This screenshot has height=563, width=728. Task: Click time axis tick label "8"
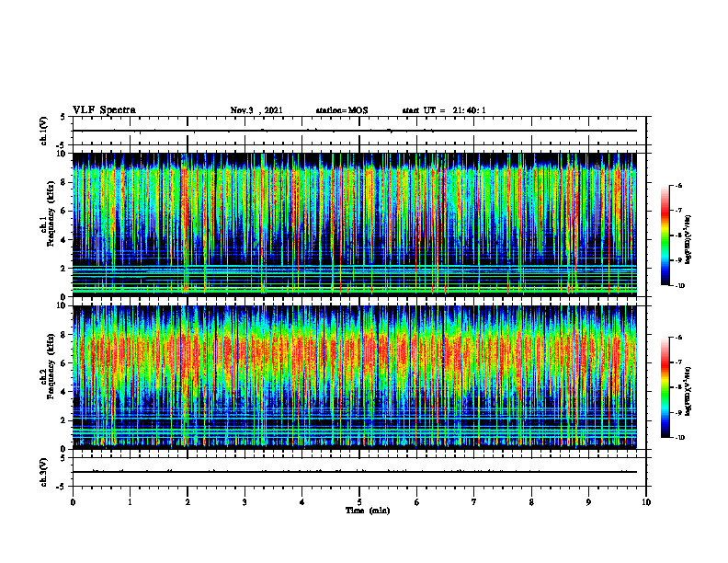[x=531, y=502]
